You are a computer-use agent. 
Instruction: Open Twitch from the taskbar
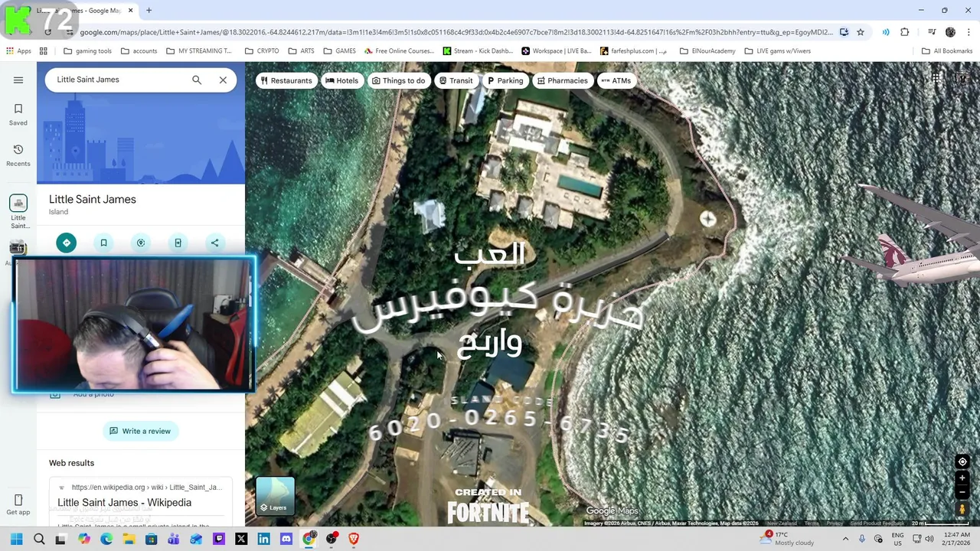pyautogui.click(x=219, y=539)
